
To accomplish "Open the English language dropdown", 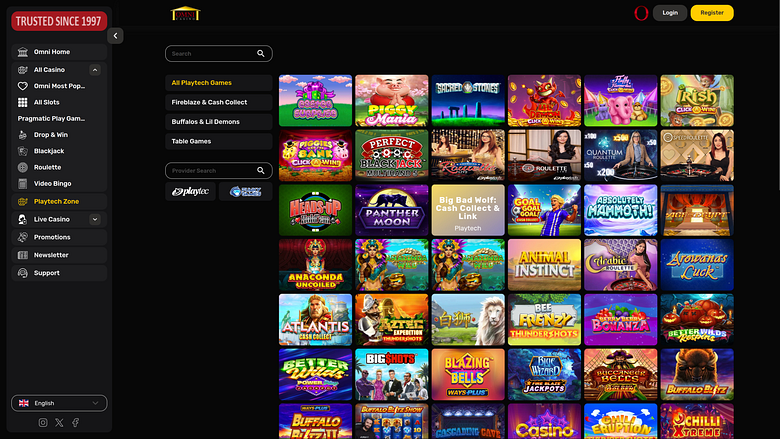I will point(59,403).
